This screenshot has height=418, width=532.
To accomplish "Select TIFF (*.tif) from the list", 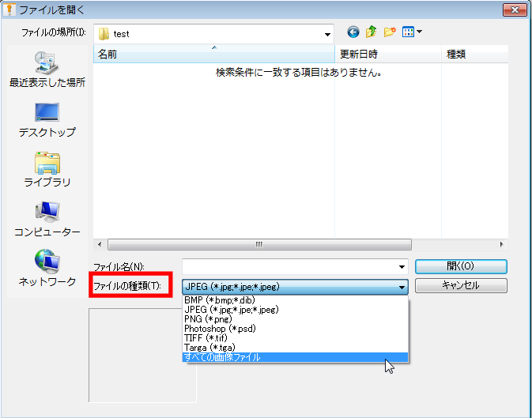I will coord(295,338).
